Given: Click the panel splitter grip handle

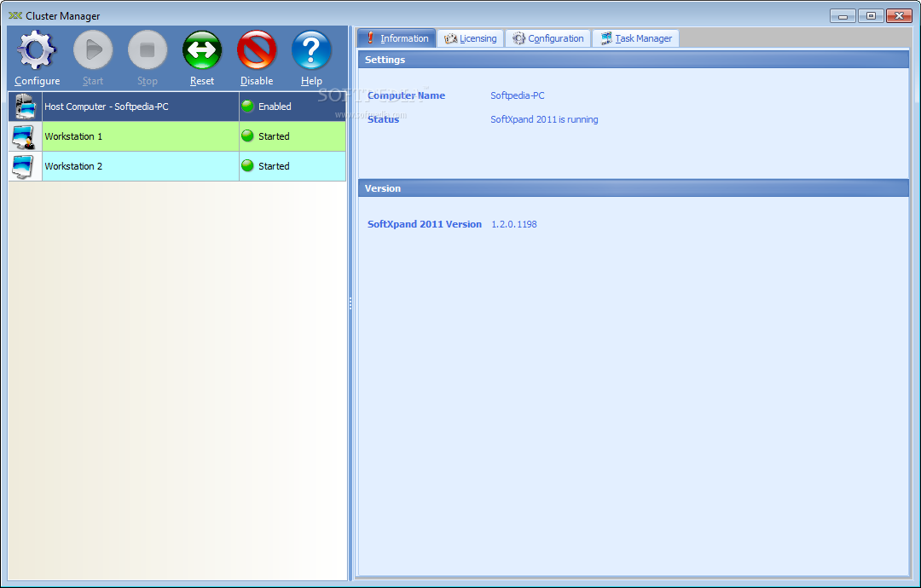Looking at the screenshot, I should [x=350, y=303].
